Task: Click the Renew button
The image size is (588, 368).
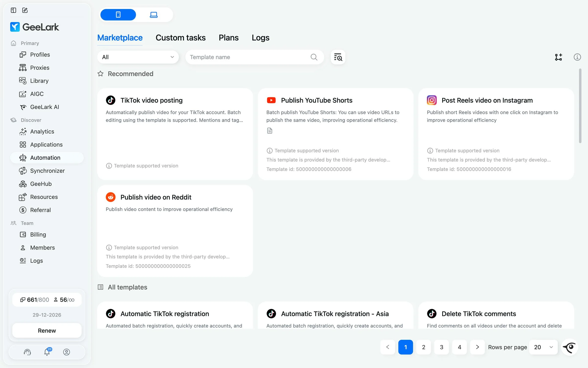Action: point(47,330)
